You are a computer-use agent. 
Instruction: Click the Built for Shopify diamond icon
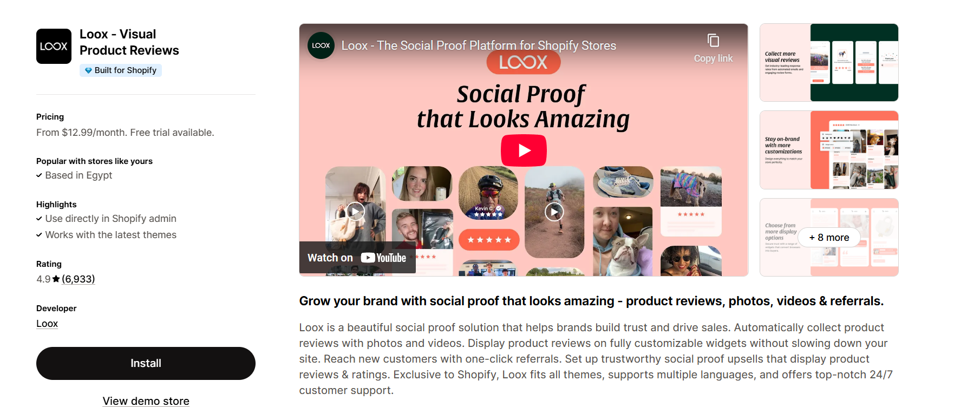click(88, 70)
